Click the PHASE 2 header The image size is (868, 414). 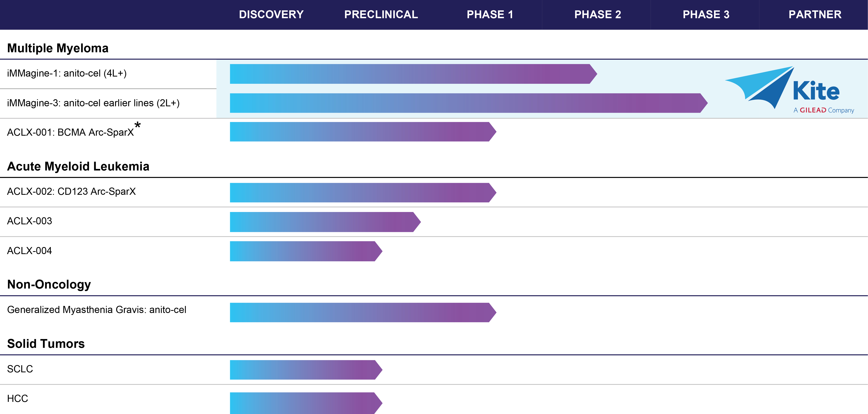(x=597, y=14)
